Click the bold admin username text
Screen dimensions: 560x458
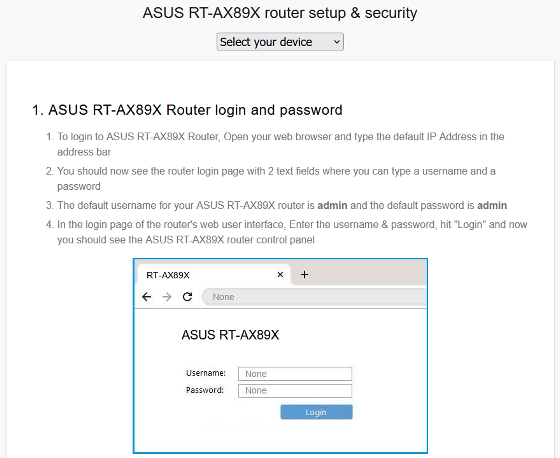click(x=332, y=205)
